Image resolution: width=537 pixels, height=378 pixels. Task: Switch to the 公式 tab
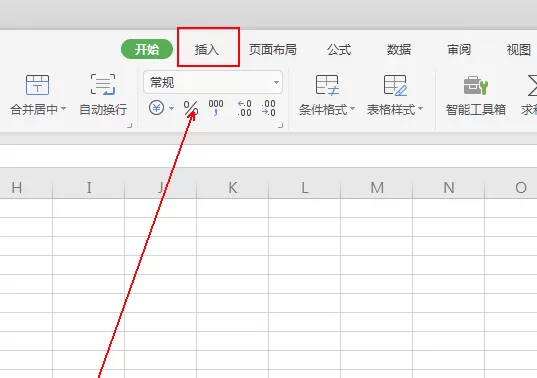pos(339,50)
